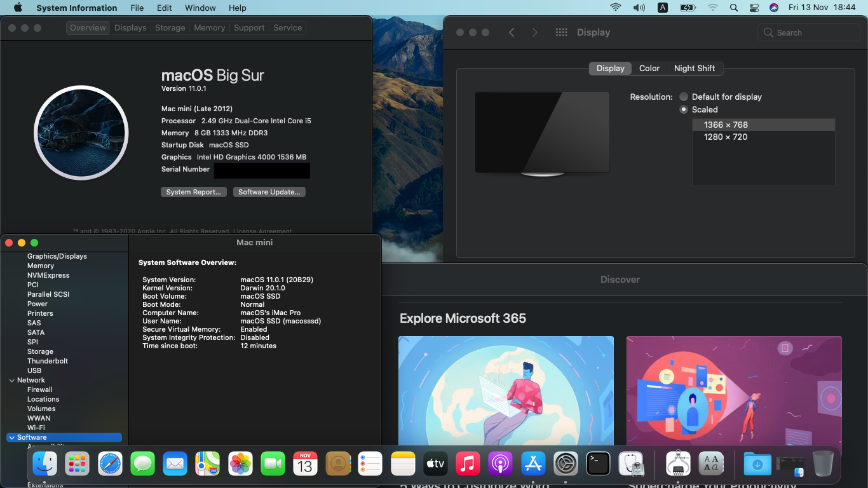Open the Help menu
Image resolution: width=868 pixels, height=488 pixels.
tap(237, 8)
